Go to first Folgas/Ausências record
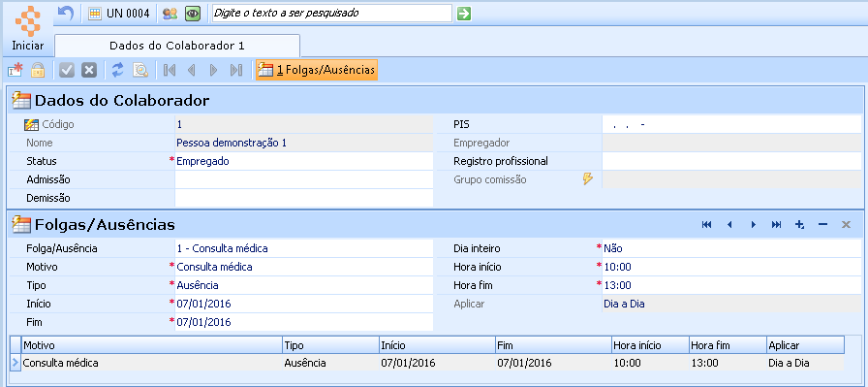The image size is (868, 387). tap(706, 225)
